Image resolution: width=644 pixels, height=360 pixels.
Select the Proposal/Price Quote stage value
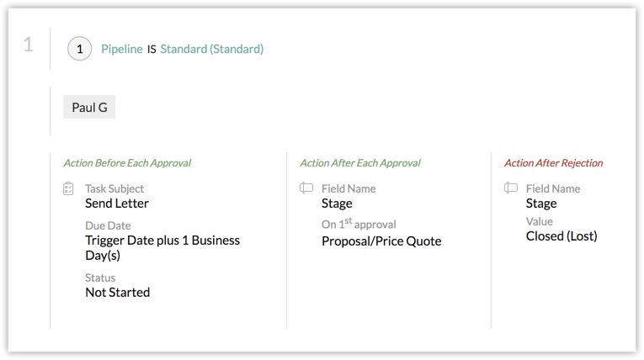click(x=381, y=241)
